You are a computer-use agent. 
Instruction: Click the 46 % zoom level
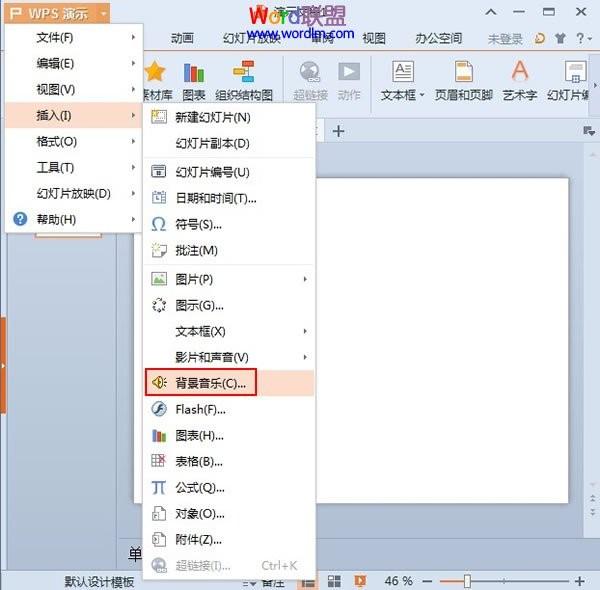pos(398,581)
